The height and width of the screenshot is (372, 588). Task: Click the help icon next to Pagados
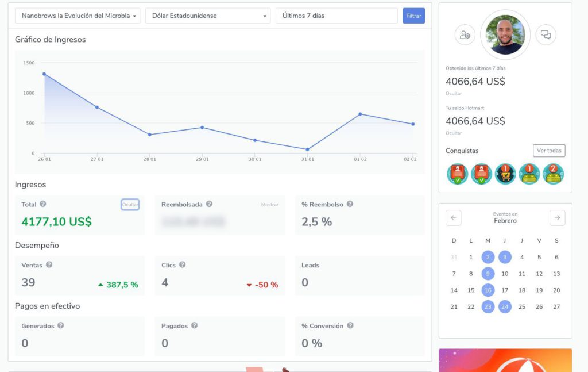coord(194,325)
